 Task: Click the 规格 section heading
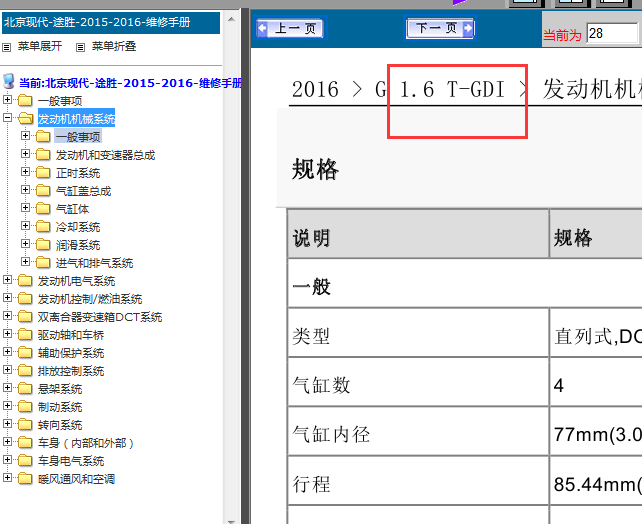pos(315,169)
